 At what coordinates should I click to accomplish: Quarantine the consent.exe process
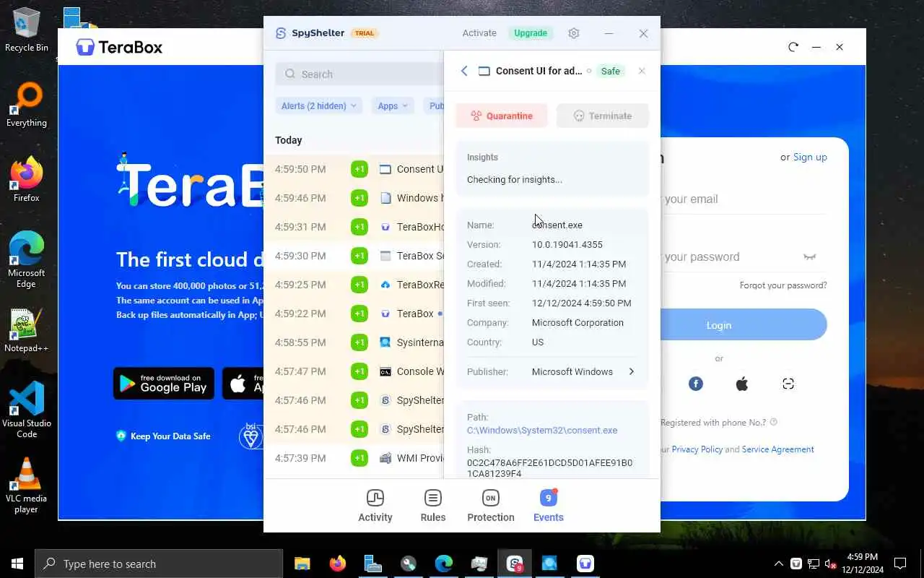click(x=501, y=116)
